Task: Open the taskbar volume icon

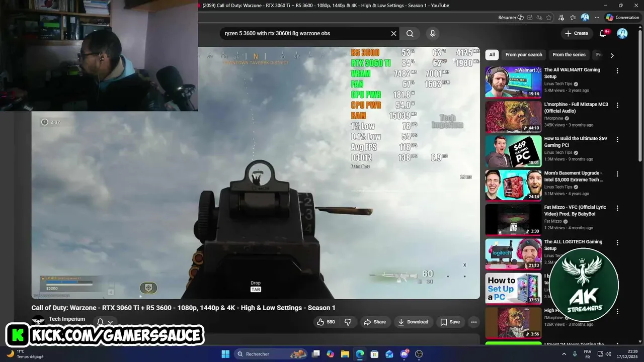Action: point(608,354)
